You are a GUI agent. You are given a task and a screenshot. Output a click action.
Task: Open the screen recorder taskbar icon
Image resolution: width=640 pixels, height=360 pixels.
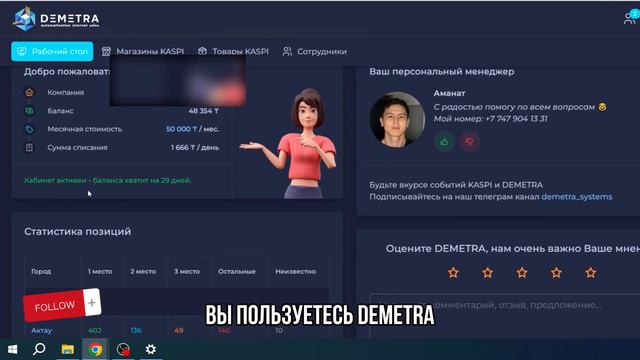click(x=123, y=349)
